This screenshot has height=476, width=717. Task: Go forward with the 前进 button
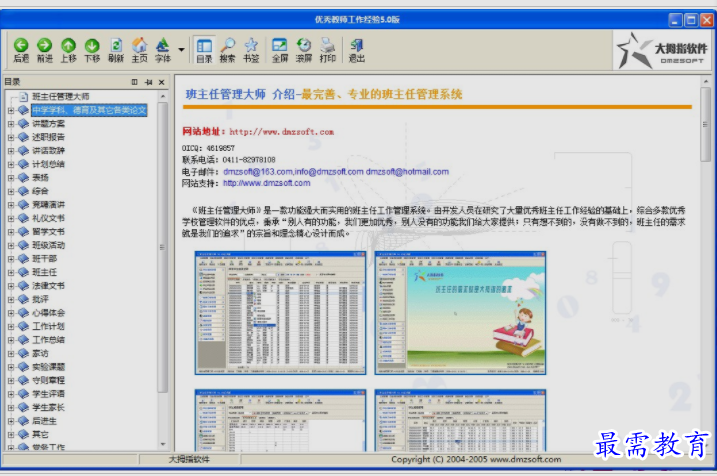(x=45, y=50)
